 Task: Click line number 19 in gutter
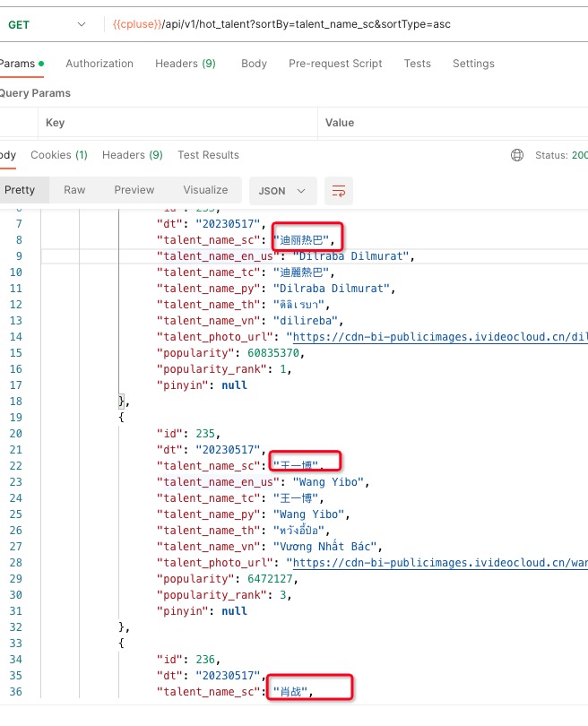point(16,418)
